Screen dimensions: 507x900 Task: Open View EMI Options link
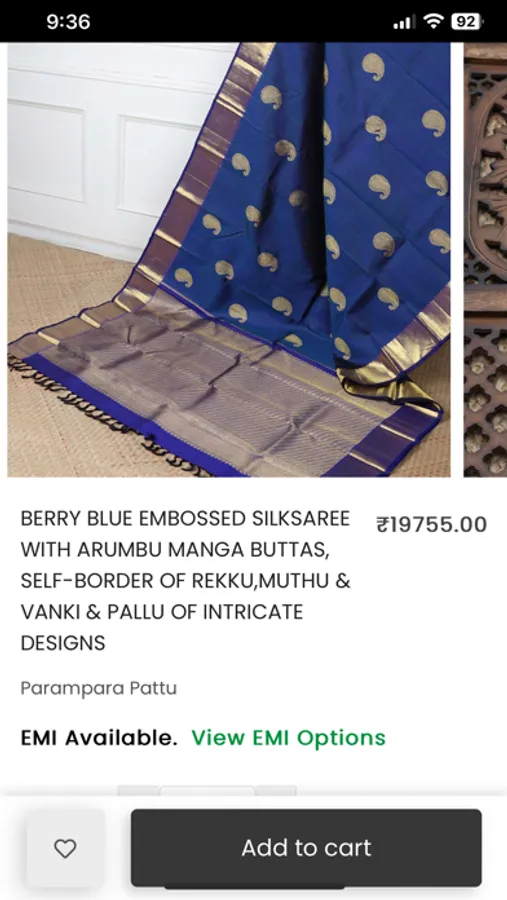[288, 738]
